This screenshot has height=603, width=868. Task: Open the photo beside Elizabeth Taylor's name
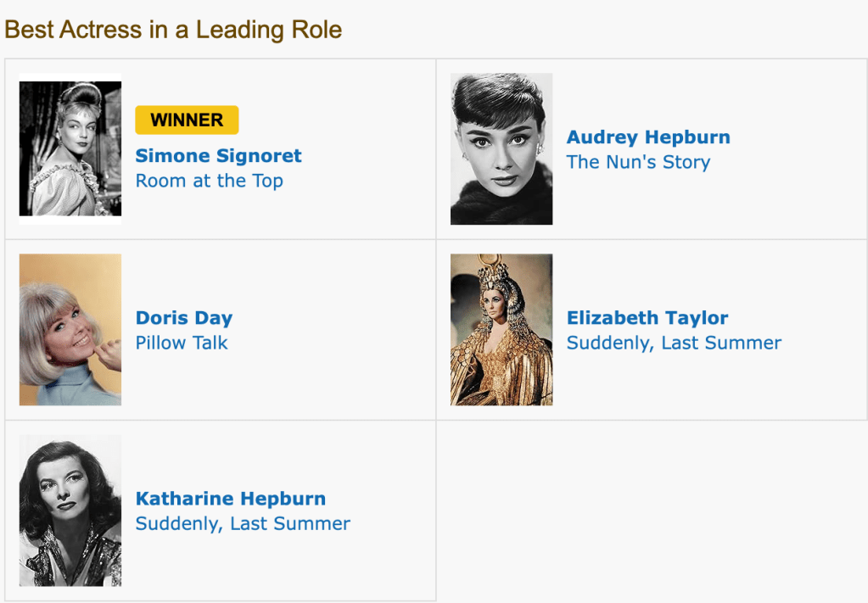(x=501, y=330)
